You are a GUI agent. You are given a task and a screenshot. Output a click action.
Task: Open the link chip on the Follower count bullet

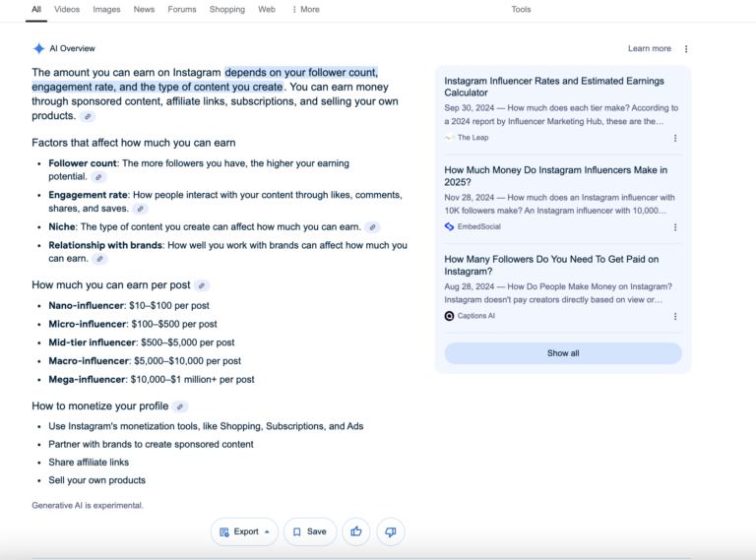coord(98,177)
